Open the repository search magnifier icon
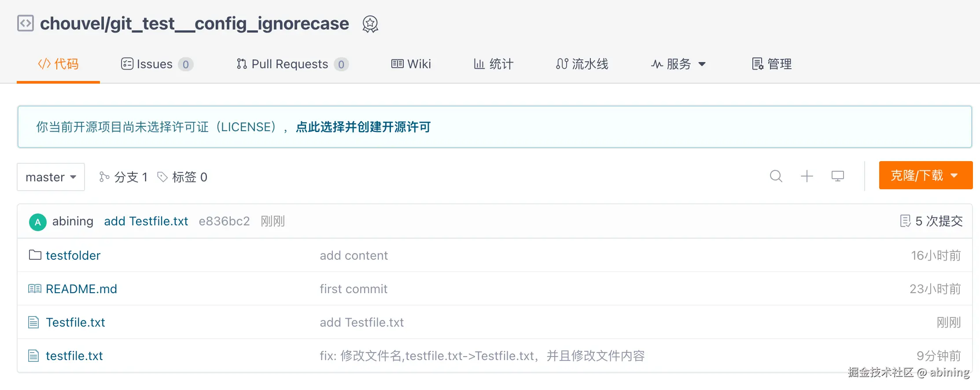Viewport: 980px width, 390px height. (776, 177)
